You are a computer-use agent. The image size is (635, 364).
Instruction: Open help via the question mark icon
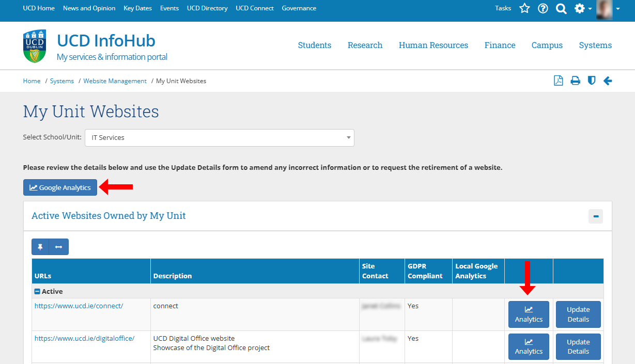[543, 8]
